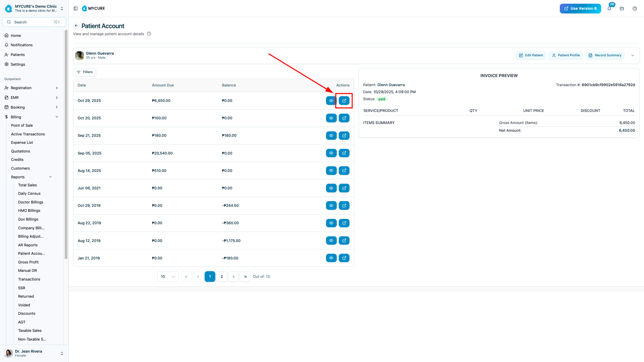644x362 pixels.
Task: Click the info icon next to page subtitle
Action: click(149, 34)
